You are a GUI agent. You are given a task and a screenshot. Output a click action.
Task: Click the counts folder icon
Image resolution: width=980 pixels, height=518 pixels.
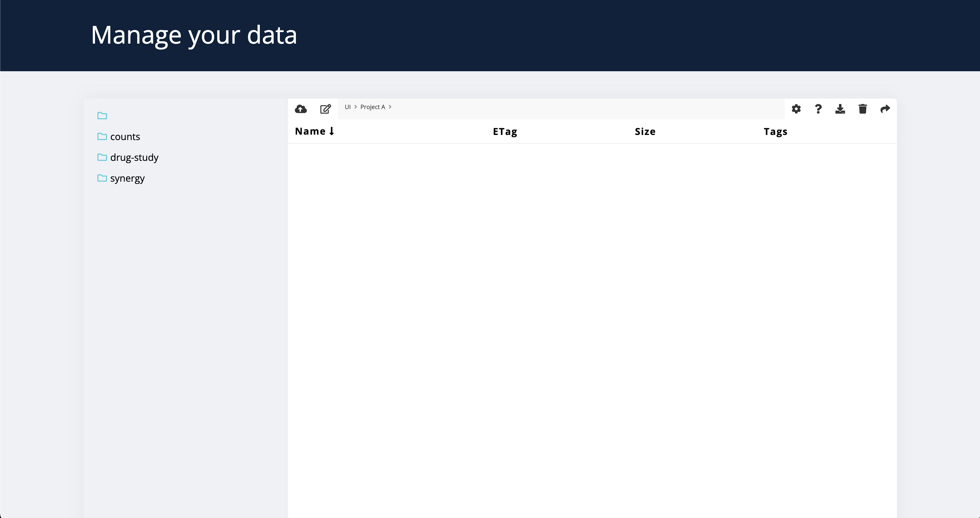tap(102, 136)
